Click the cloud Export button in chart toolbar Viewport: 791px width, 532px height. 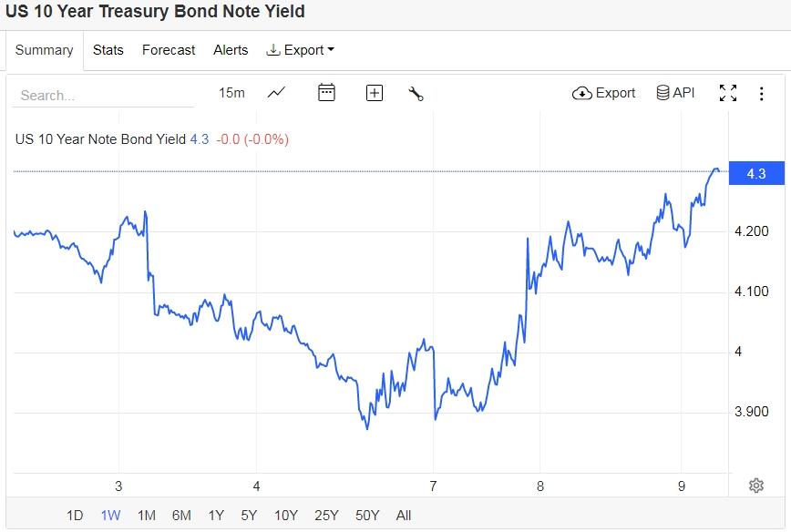[x=603, y=93]
